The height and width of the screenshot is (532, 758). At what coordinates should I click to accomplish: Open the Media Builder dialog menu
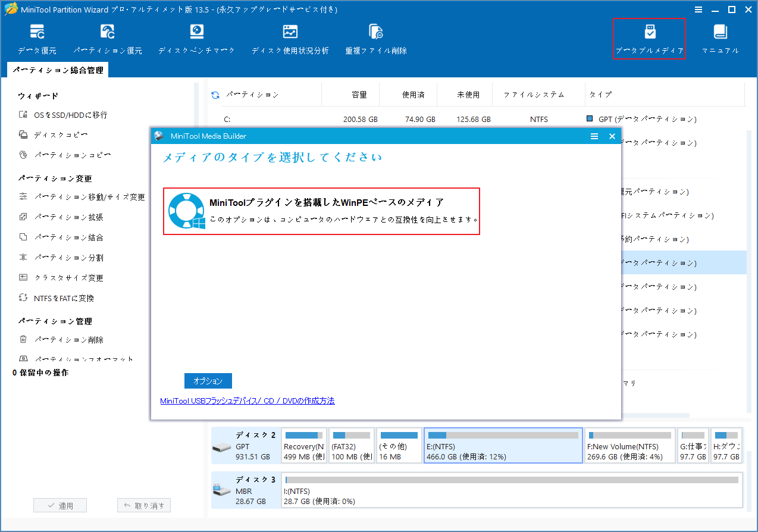594,136
